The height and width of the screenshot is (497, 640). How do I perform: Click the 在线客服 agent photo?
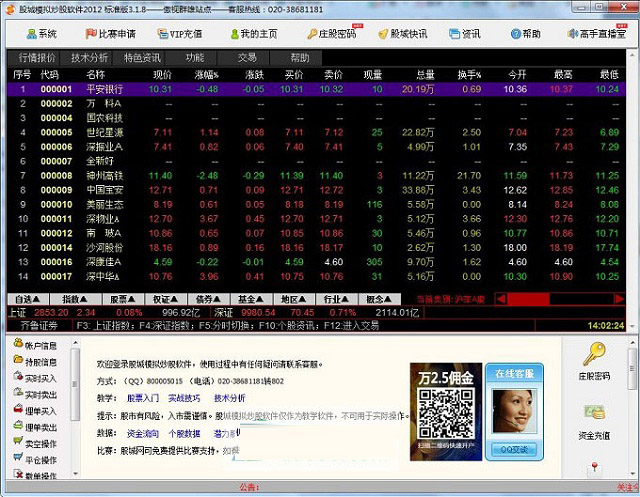tap(514, 411)
